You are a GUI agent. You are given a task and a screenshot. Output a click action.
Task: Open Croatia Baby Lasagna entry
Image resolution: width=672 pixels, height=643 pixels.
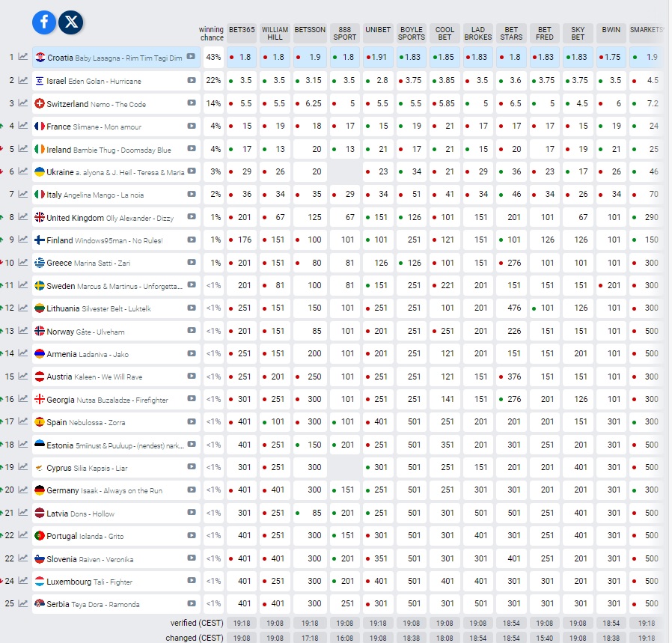pyautogui.click(x=116, y=57)
